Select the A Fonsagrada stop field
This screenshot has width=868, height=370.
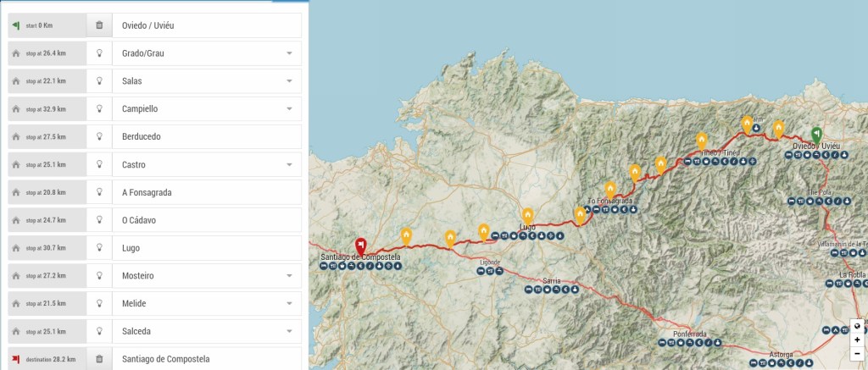coord(206,192)
